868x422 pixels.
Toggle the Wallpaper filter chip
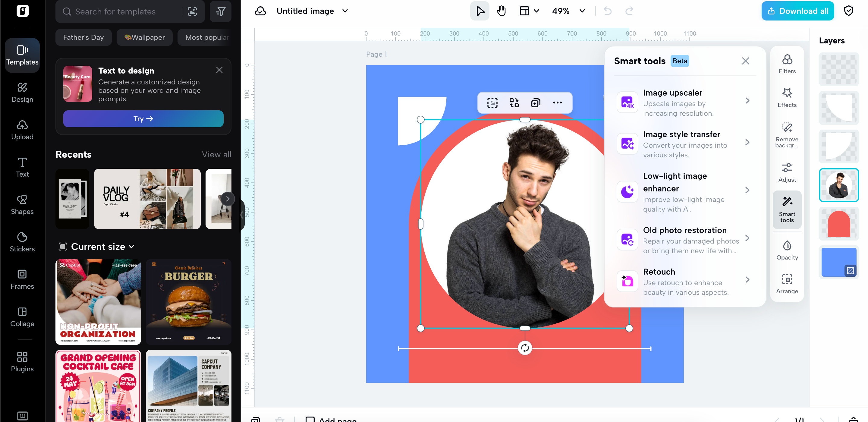pos(145,37)
